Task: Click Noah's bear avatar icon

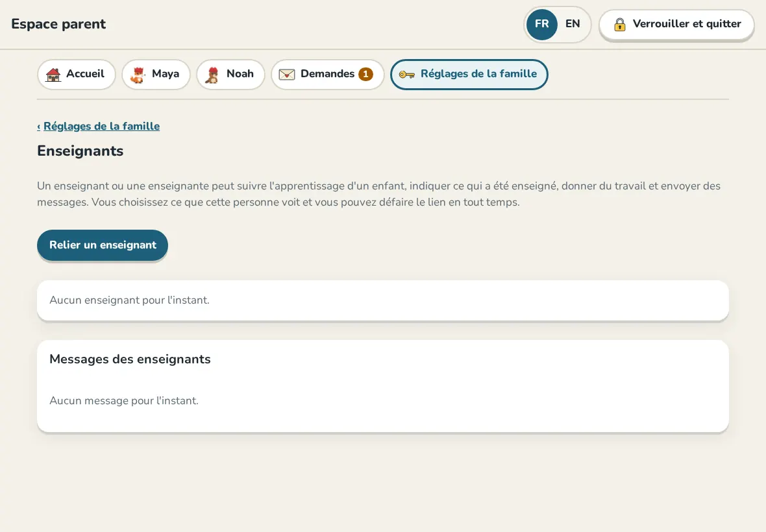Action: coord(212,75)
